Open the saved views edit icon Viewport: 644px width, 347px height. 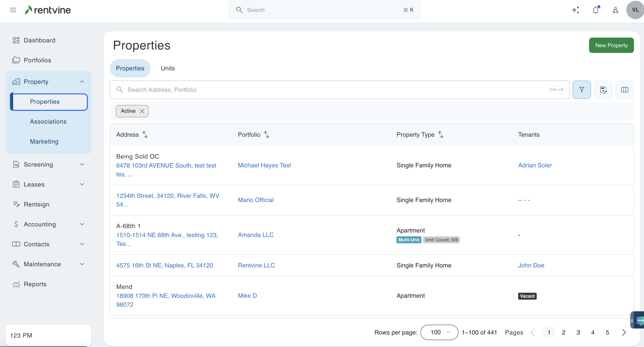[603, 90]
